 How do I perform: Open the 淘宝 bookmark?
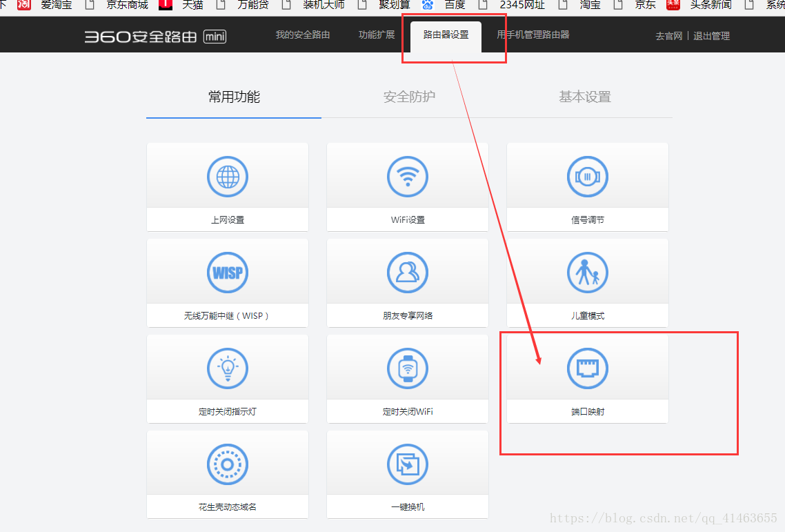click(590, 5)
